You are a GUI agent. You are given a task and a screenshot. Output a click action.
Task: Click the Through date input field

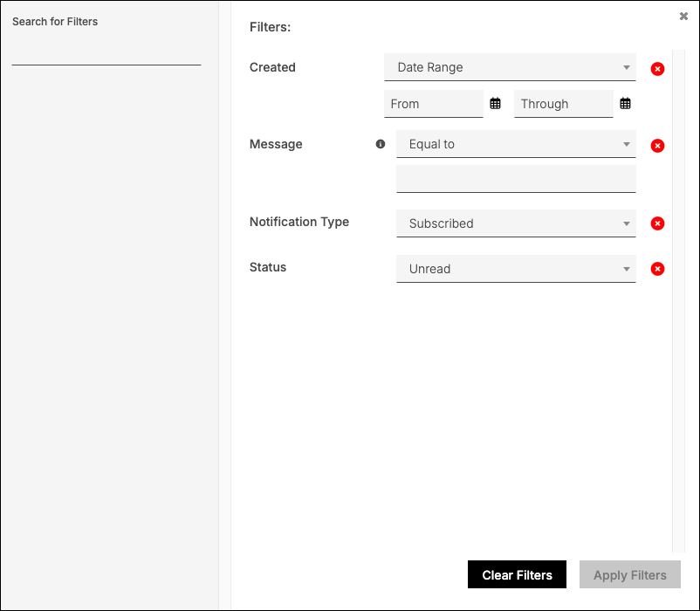tap(563, 104)
